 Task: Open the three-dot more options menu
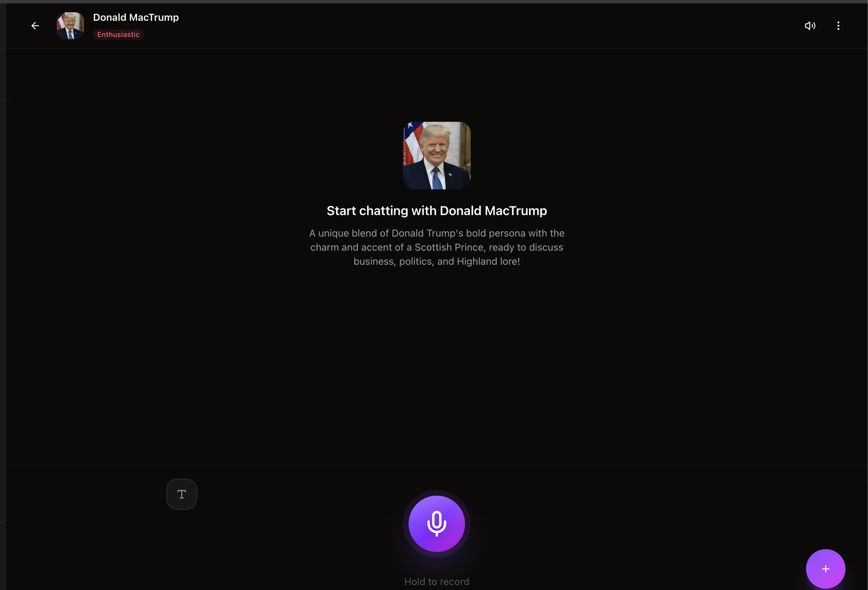point(838,26)
